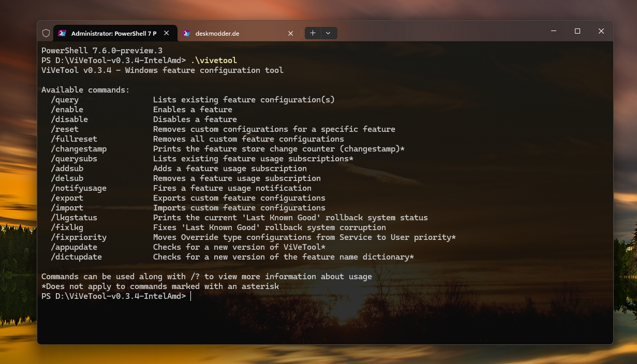Click 'Lists existing feature configuration(s)' description
Viewport: 637px width, 364px height.
[x=244, y=100]
